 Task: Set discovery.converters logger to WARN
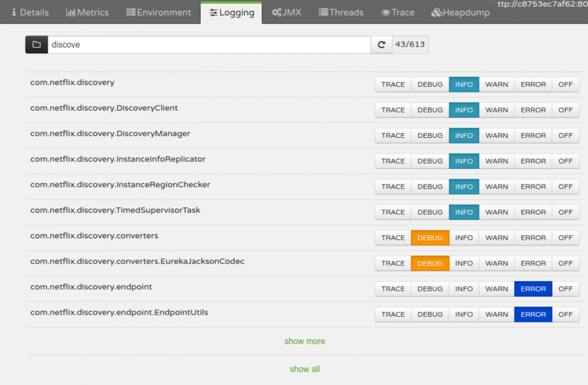(x=497, y=238)
